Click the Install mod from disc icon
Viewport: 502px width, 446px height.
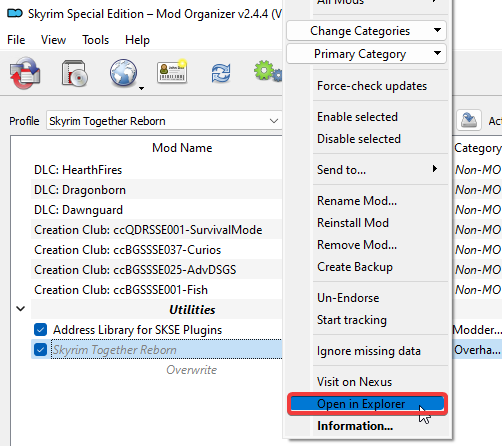(75, 73)
